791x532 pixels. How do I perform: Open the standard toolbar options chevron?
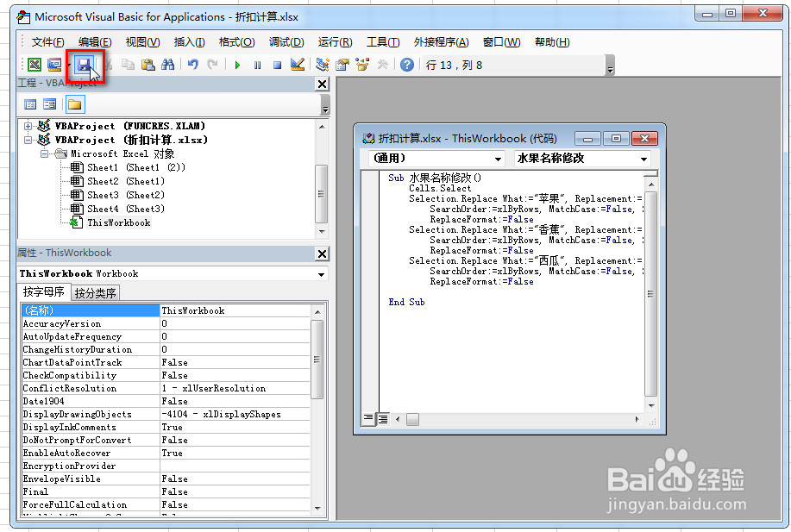(x=611, y=66)
